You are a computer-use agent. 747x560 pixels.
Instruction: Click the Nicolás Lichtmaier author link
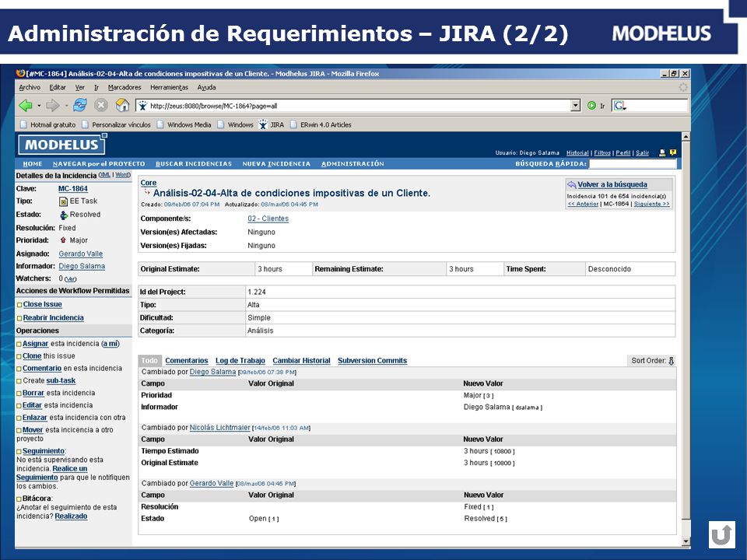[x=219, y=428]
